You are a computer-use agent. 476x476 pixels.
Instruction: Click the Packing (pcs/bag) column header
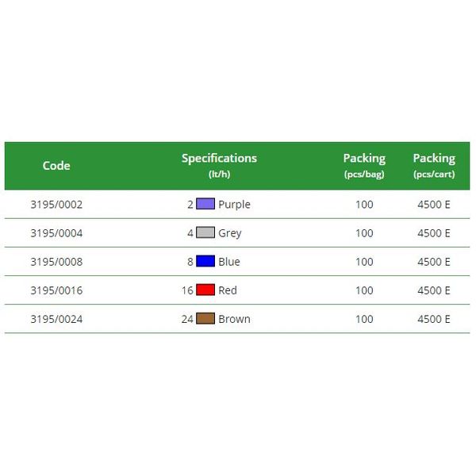click(364, 166)
